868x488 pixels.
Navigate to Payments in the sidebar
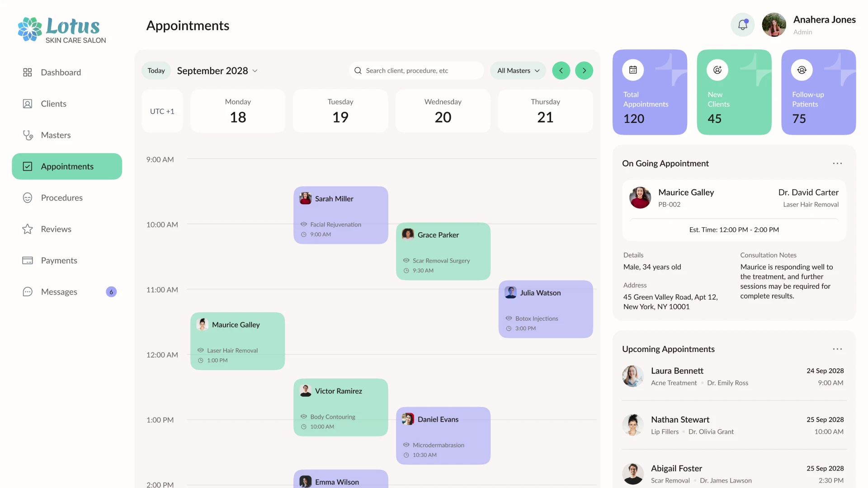[x=59, y=260]
